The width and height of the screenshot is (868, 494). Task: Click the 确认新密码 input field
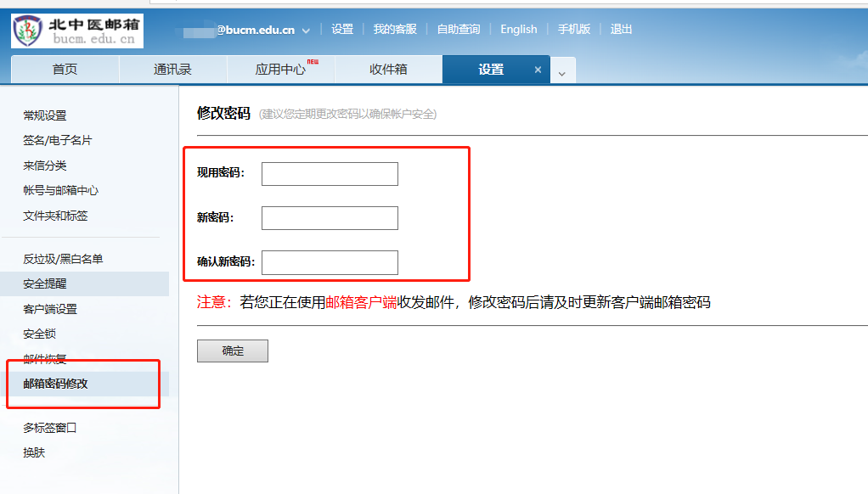330,262
